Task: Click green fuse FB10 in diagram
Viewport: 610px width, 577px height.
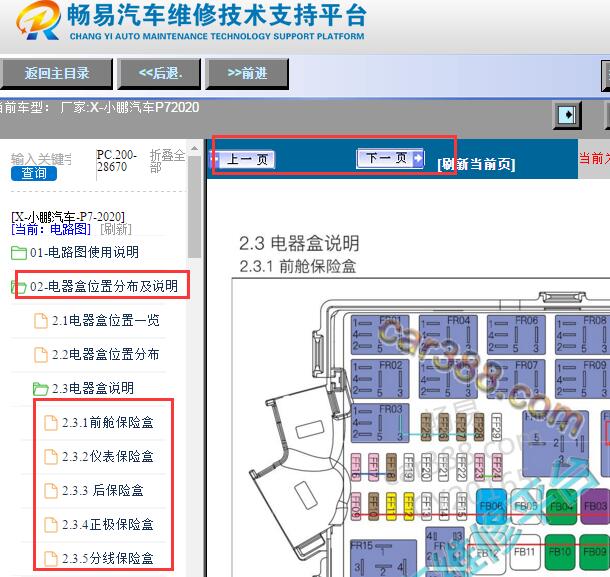Action: [x=560, y=552]
